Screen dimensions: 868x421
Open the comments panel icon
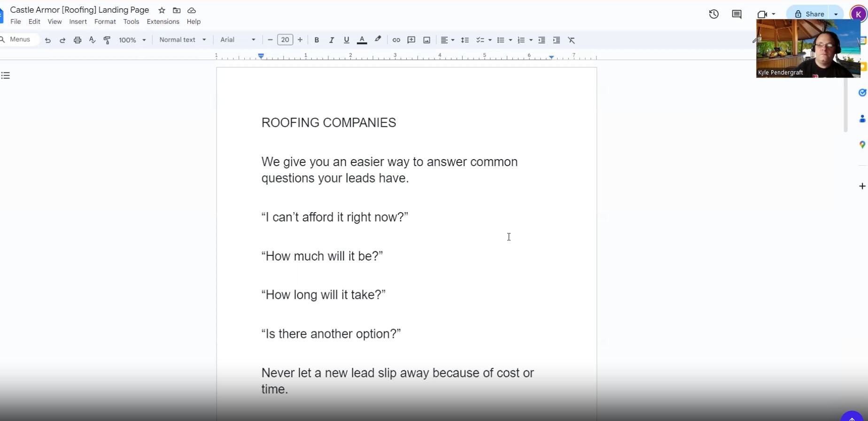tap(736, 14)
